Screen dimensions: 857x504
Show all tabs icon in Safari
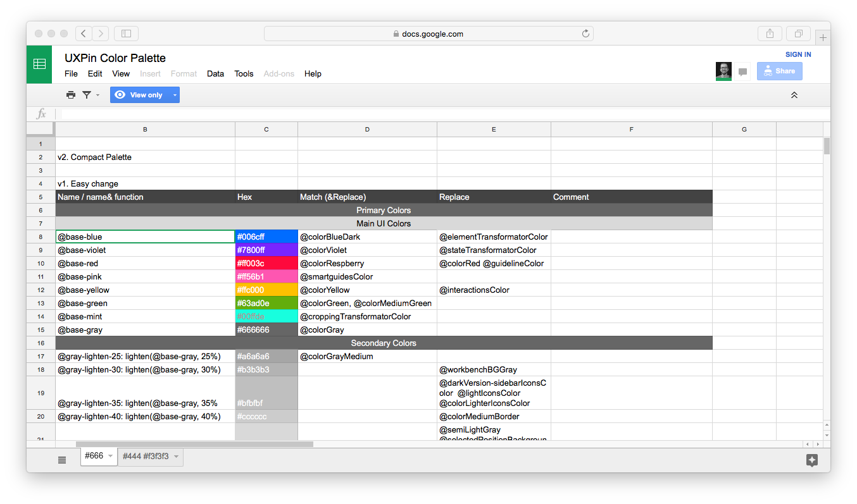point(799,34)
